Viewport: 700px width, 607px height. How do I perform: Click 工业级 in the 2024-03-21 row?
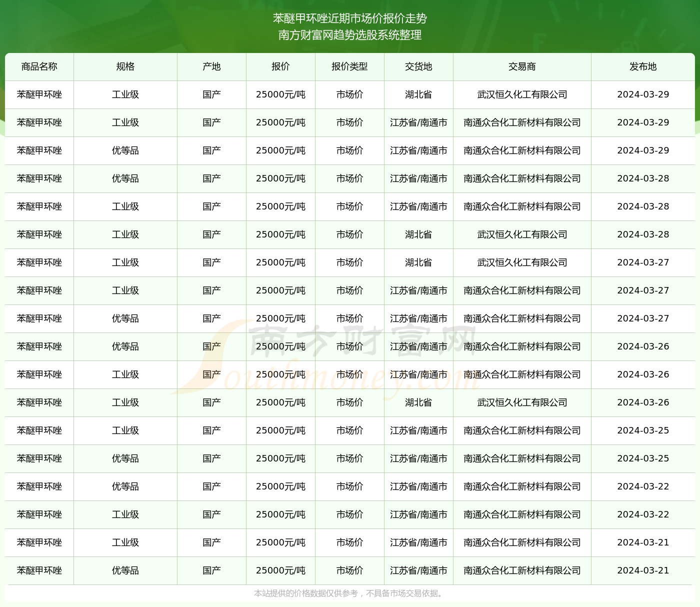125,542
